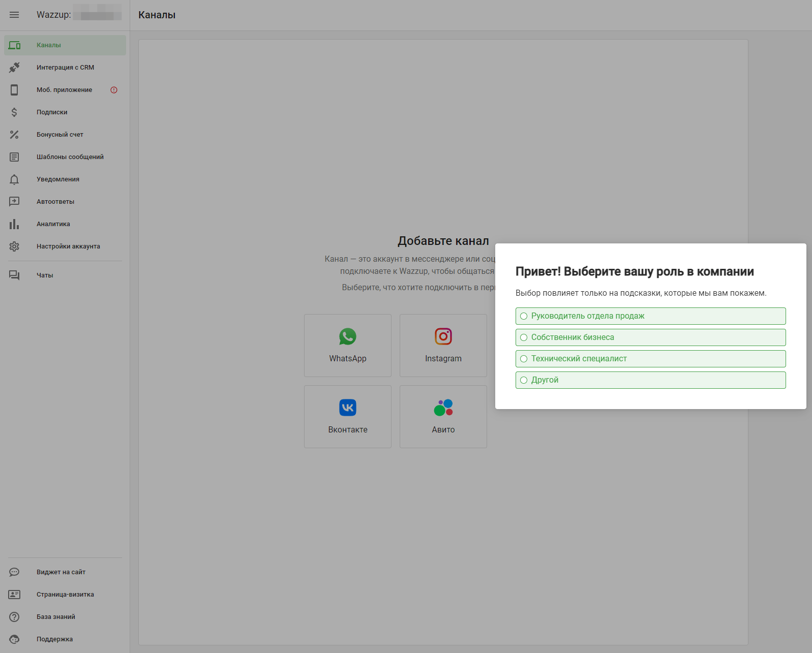Open the Подписки menu item
Image resolution: width=812 pixels, height=653 pixels.
(x=65, y=112)
